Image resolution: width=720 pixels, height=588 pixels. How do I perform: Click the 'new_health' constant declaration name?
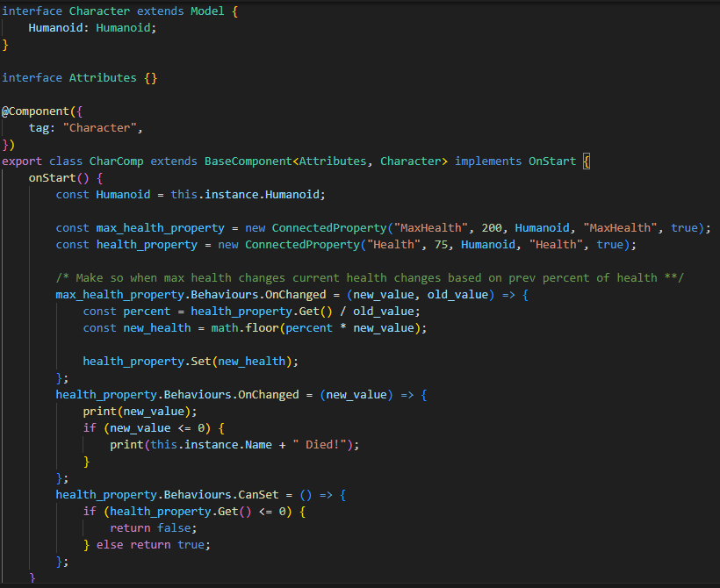pos(156,327)
